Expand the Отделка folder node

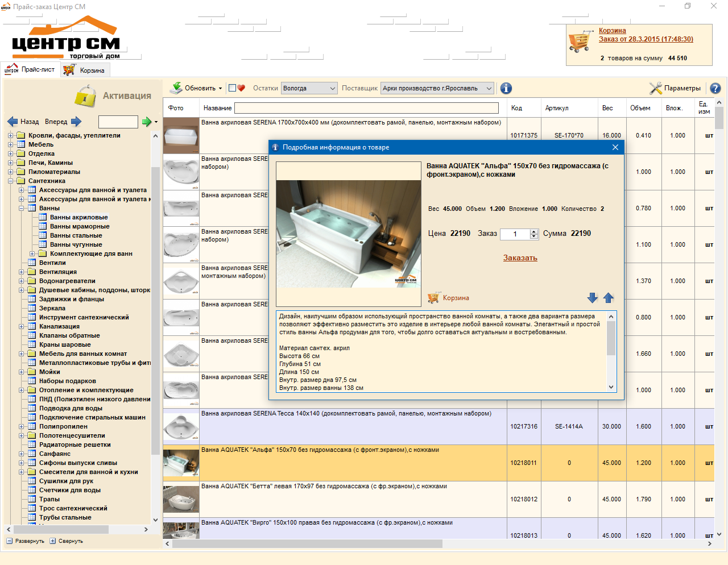(10, 153)
